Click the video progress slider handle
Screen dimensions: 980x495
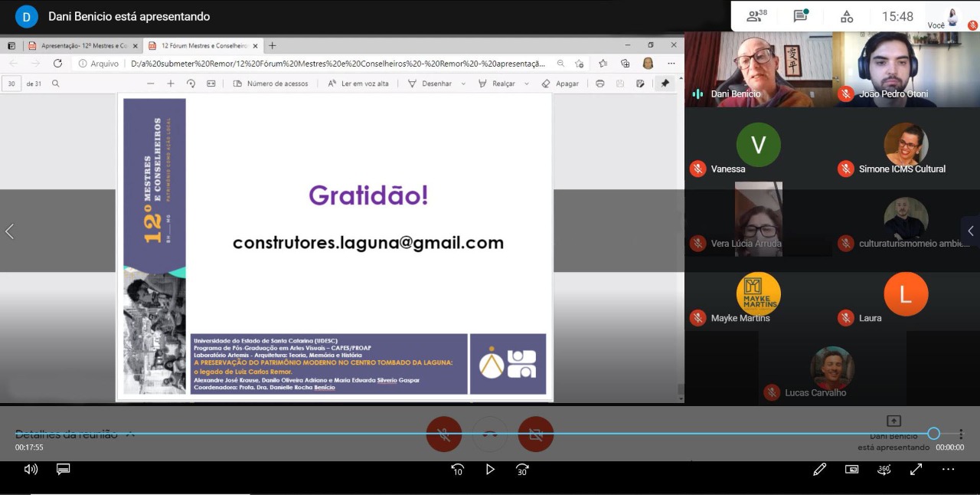click(x=933, y=434)
